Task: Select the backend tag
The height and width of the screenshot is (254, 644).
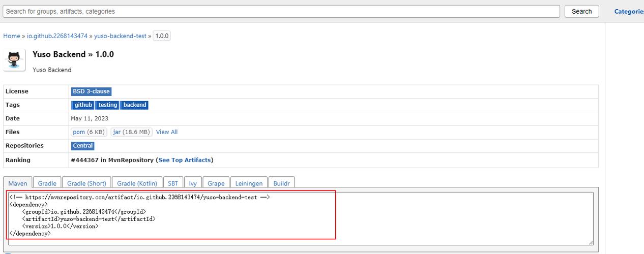Action: coord(135,105)
